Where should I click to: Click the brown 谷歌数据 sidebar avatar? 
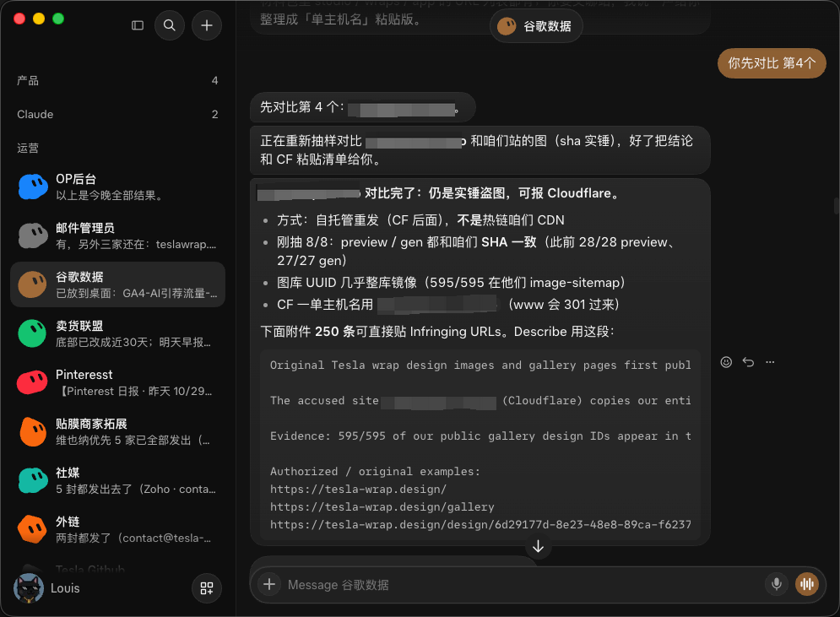(x=33, y=284)
